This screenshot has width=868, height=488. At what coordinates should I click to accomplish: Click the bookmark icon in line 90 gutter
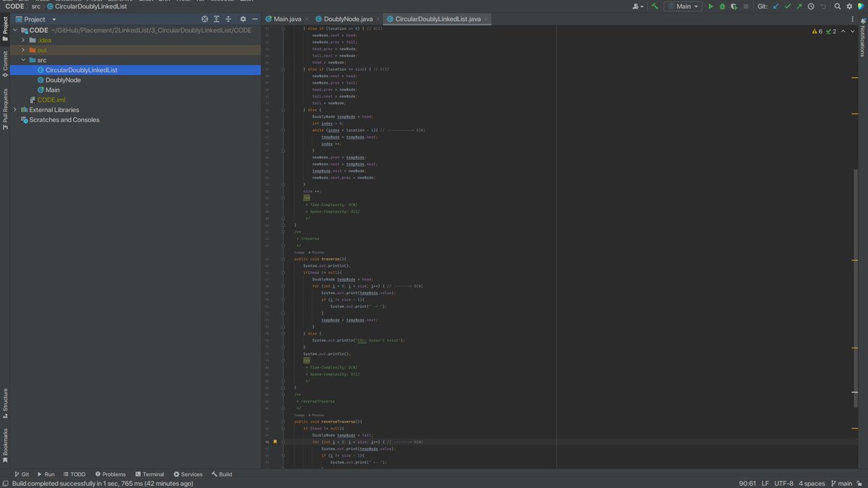(x=275, y=442)
